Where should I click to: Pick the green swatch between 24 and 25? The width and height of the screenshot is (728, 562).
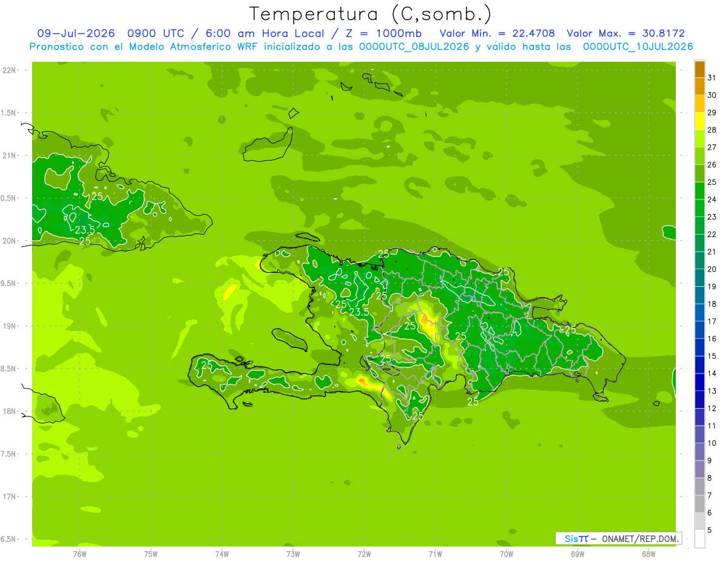point(699,190)
